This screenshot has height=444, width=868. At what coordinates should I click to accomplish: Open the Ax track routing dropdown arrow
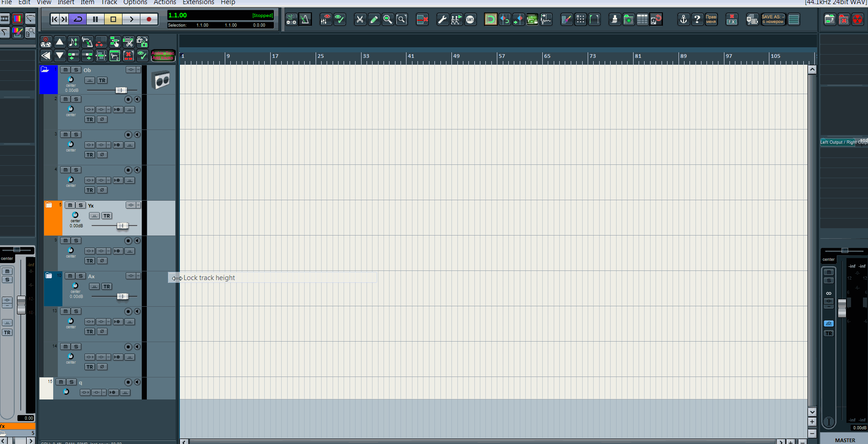pos(138,276)
